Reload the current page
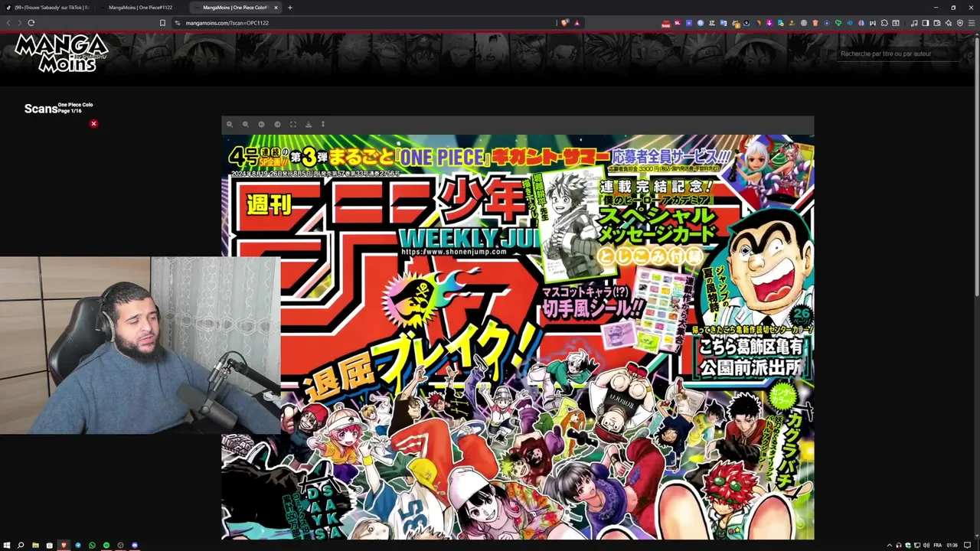Viewport: 980px width, 551px height. [x=31, y=23]
